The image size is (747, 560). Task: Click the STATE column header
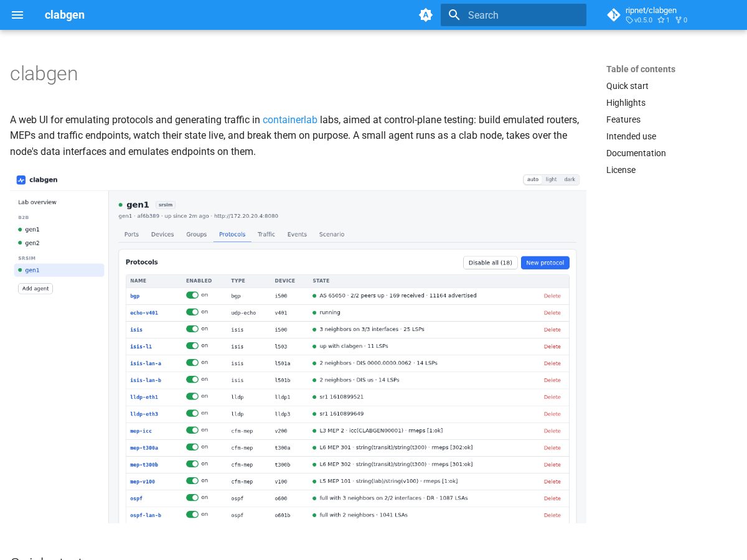pos(321,281)
